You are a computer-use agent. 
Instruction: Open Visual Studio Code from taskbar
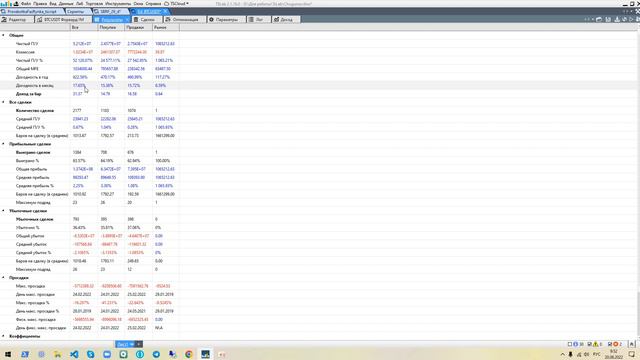point(74,354)
